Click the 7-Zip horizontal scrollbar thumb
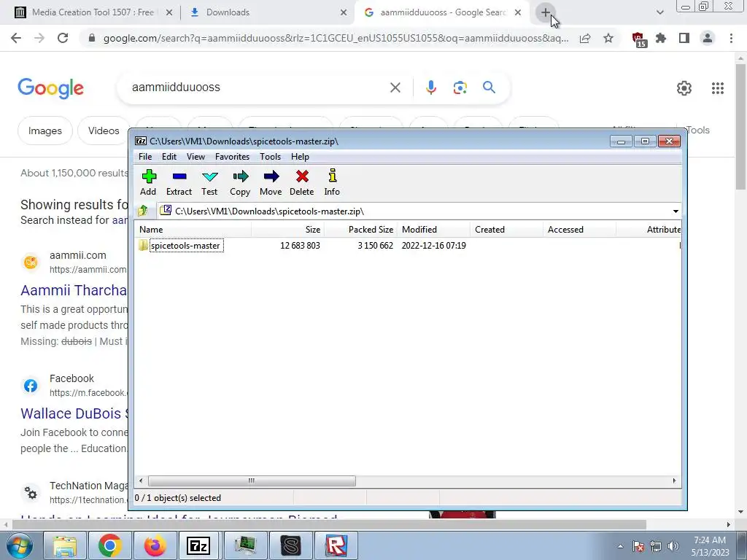Viewport: 747px width, 560px height. [x=252, y=481]
